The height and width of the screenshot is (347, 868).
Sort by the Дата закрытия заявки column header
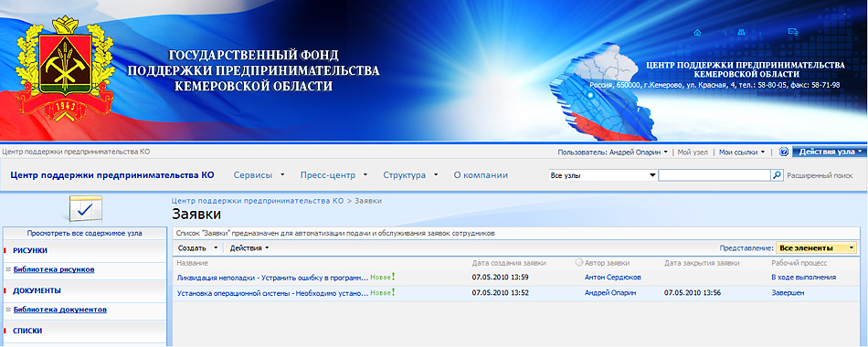[702, 263]
